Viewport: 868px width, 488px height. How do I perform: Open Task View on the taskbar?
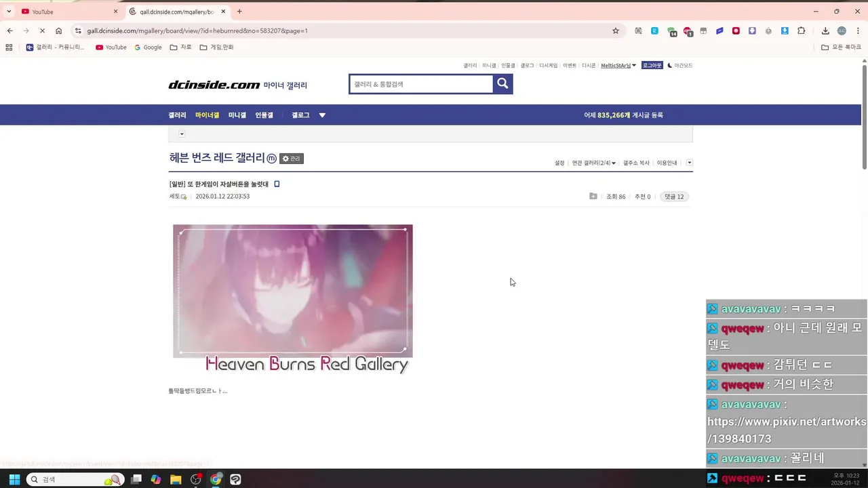(136, 479)
